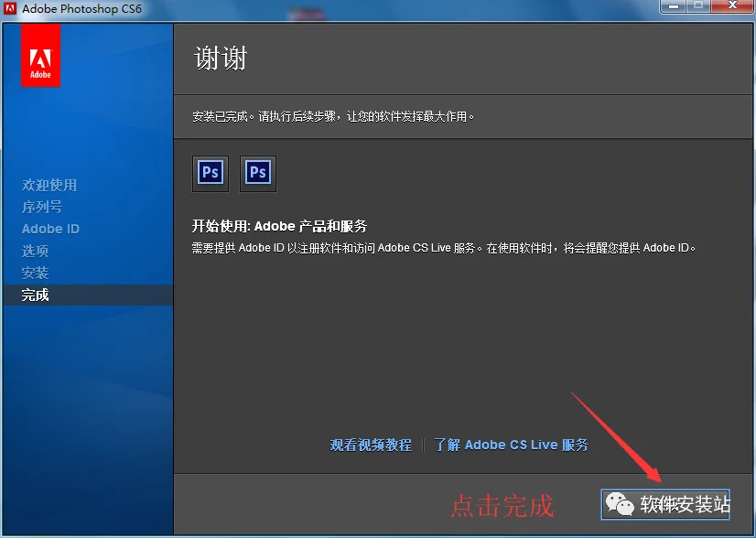Click the small Adobe icon in title bar

point(10,8)
